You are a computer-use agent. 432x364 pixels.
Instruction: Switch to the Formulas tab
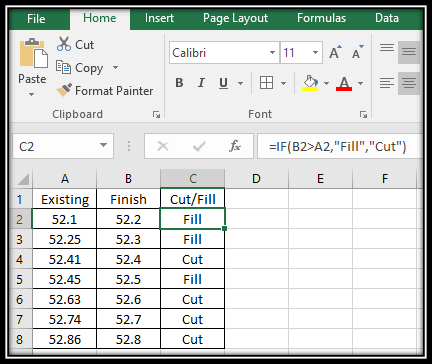coord(321,18)
